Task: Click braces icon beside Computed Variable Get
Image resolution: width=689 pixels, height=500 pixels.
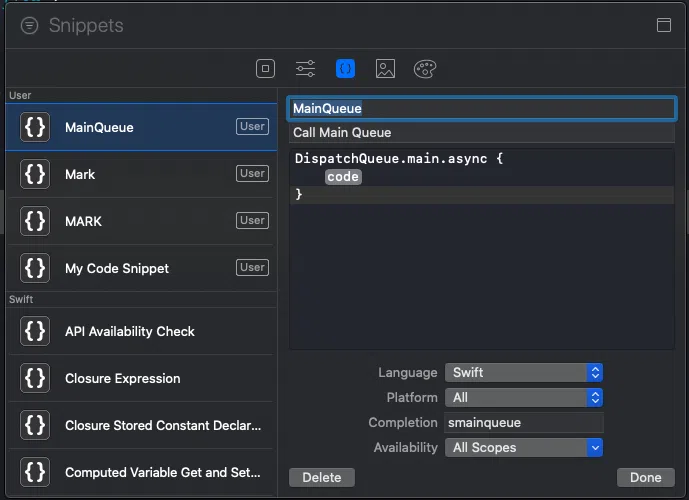Action: pos(35,472)
